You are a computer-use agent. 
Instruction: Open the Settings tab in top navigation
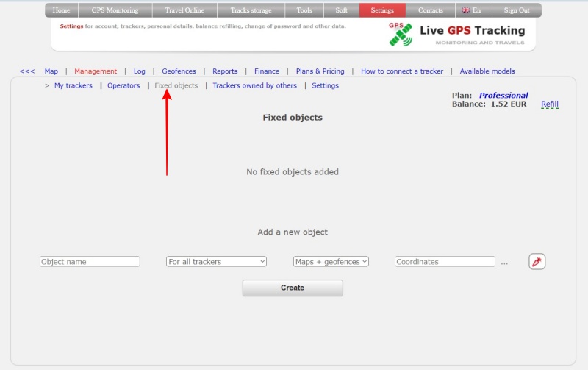(x=382, y=10)
